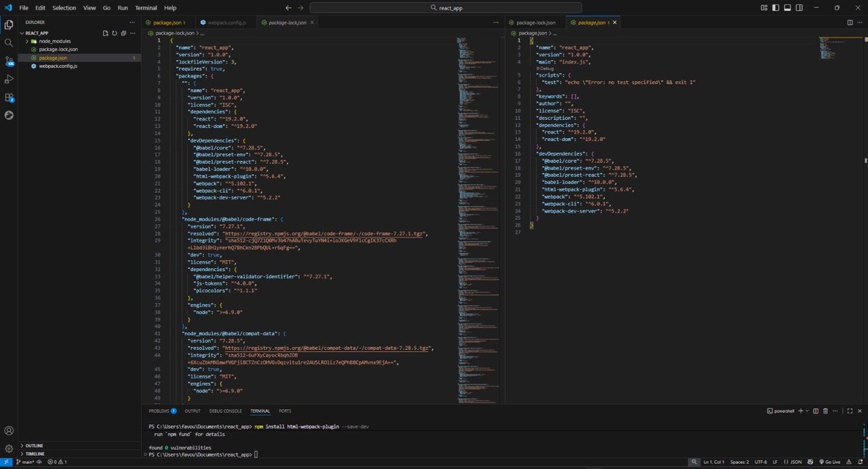Open errors and warnings count in status bar
This screenshot has width=868, height=469.
[57, 462]
